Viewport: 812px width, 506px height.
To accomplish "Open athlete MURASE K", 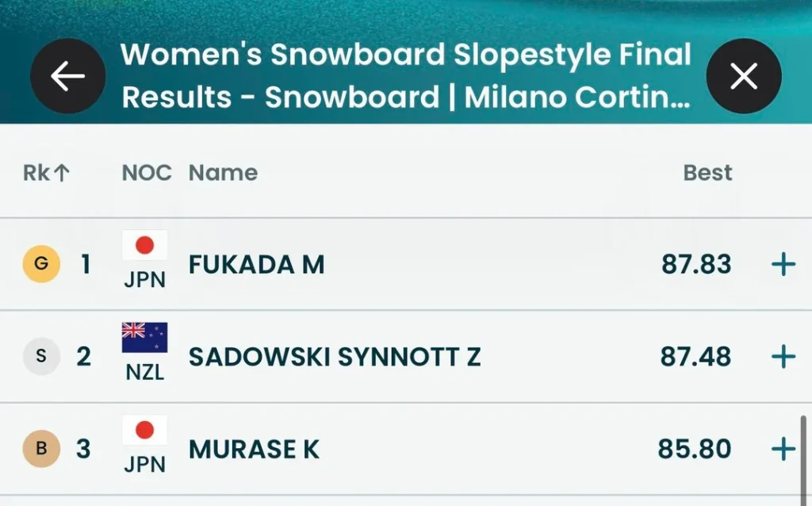I will (254, 449).
